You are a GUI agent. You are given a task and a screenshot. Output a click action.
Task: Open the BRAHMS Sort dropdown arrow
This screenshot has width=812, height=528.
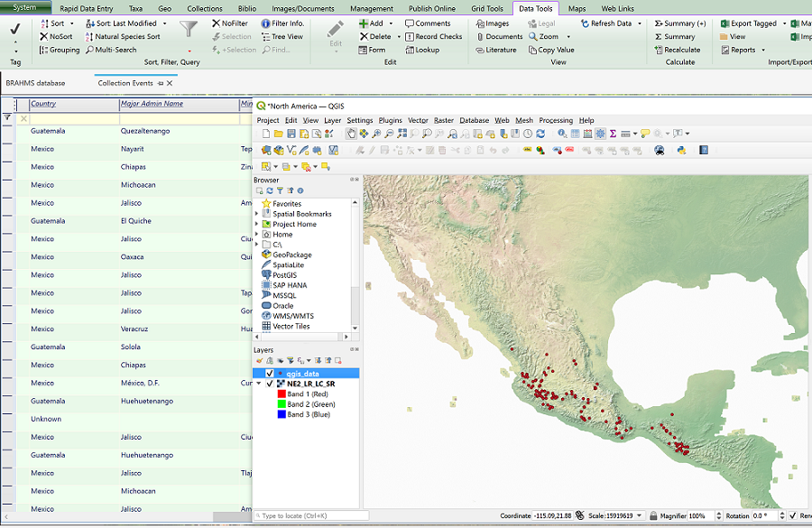[x=72, y=23]
